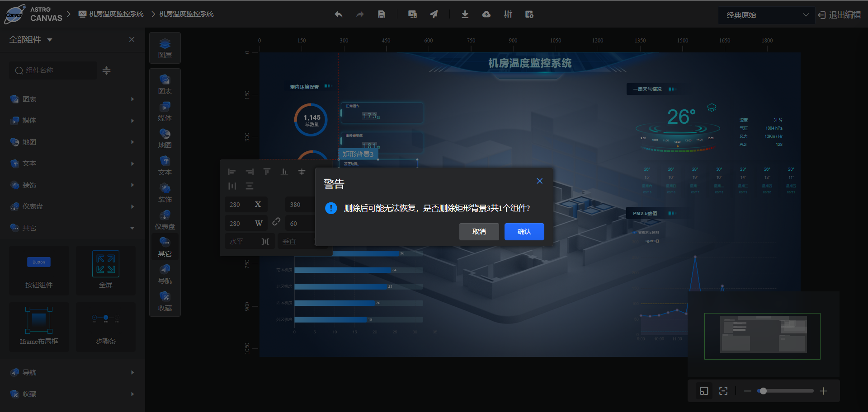The height and width of the screenshot is (412, 868).
Task: Expand the 仪表盘 category in the component list
Action: [72, 206]
